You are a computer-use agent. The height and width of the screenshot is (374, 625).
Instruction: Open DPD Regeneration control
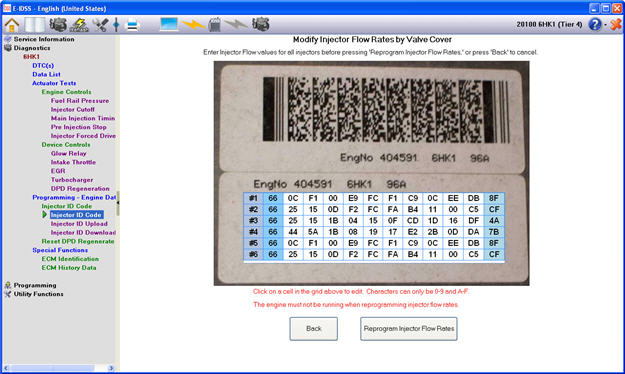point(80,188)
